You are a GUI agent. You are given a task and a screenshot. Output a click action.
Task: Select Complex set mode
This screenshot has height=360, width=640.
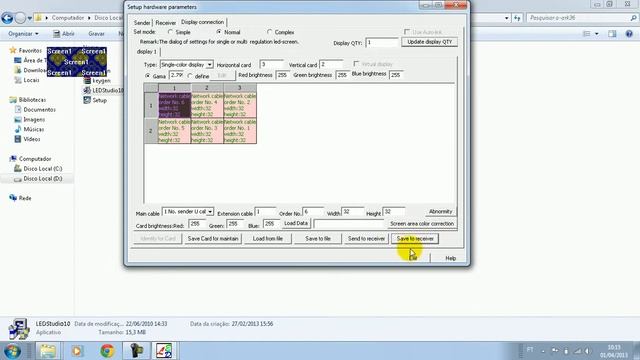(x=269, y=32)
